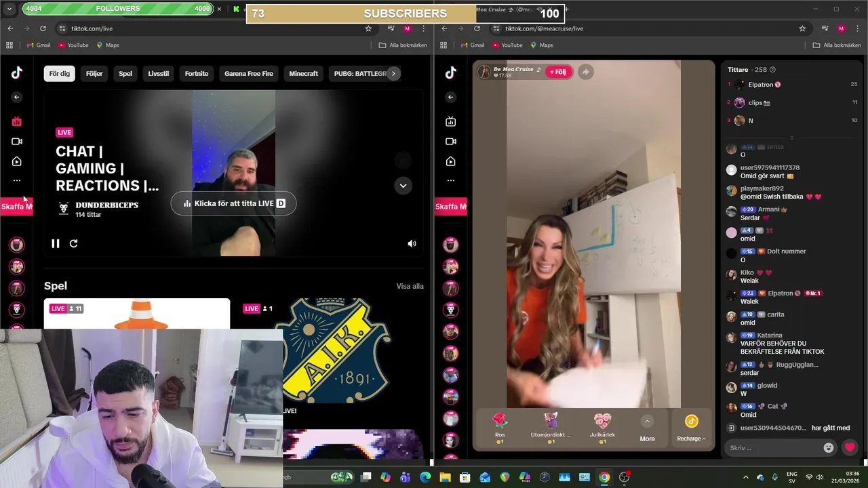This screenshot has height=488, width=868.
Task: Go to next live preview with down chevron
Action: coord(403,186)
